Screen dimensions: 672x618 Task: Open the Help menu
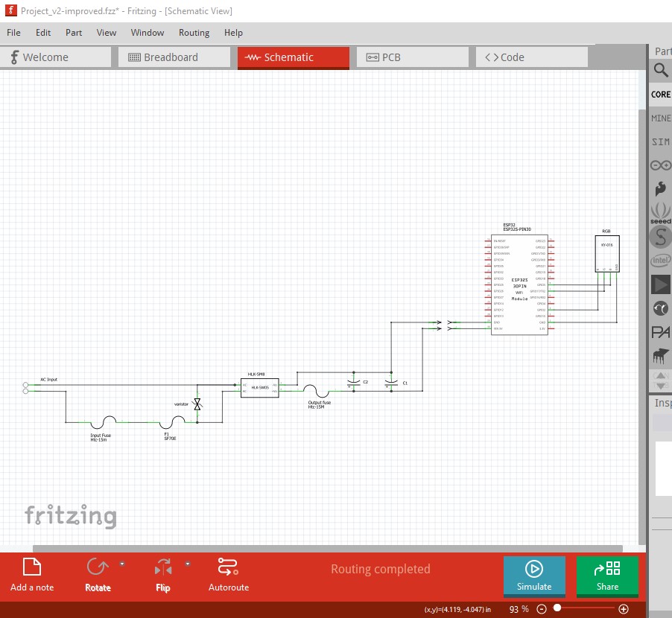pyautogui.click(x=233, y=33)
